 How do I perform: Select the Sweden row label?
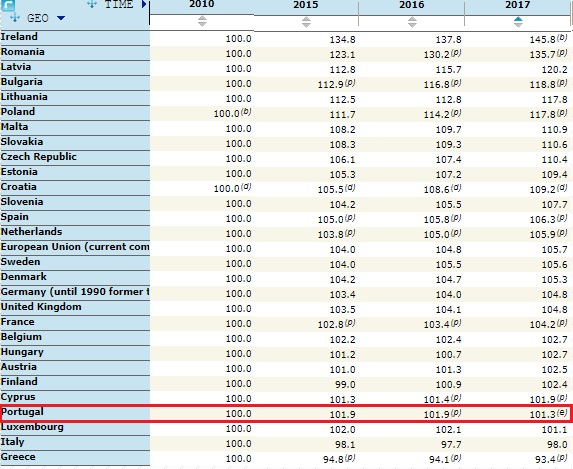click(x=20, y=261)
